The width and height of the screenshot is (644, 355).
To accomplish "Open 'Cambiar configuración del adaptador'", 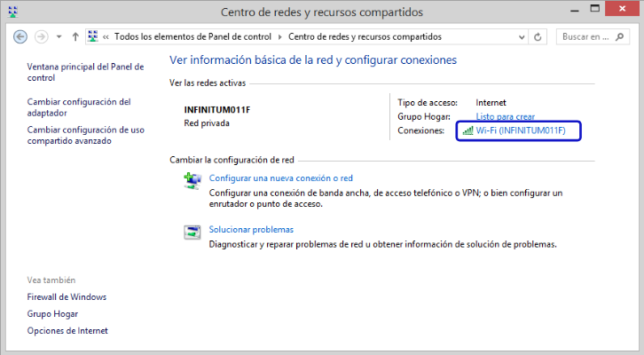I will [x=79, y=107].
